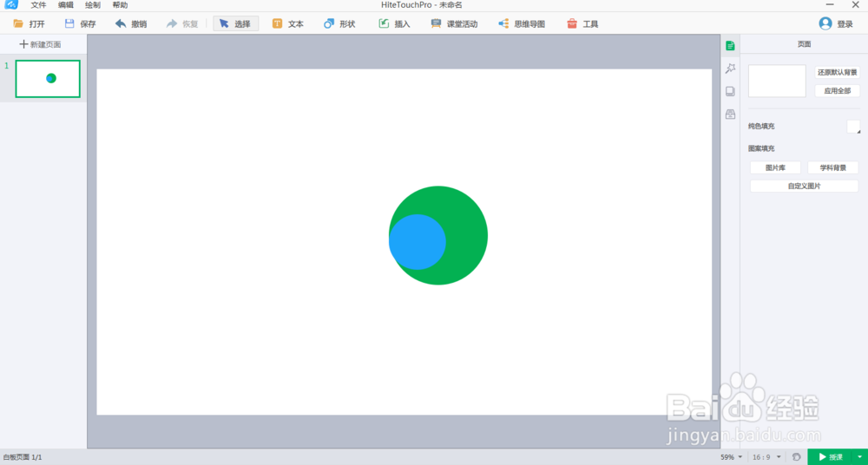Open the 纯色填充 color swatch
868x465 pixels.
click(x=853, y=127)
